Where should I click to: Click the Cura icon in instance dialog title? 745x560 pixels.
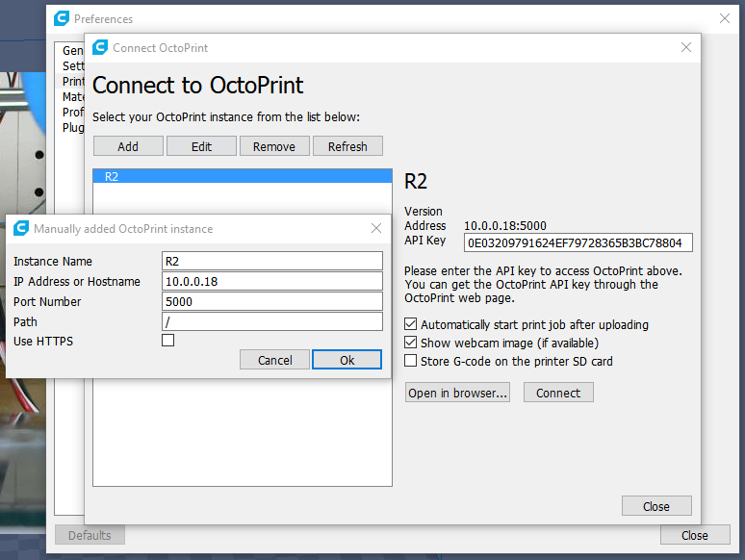(x=21, y=228)
